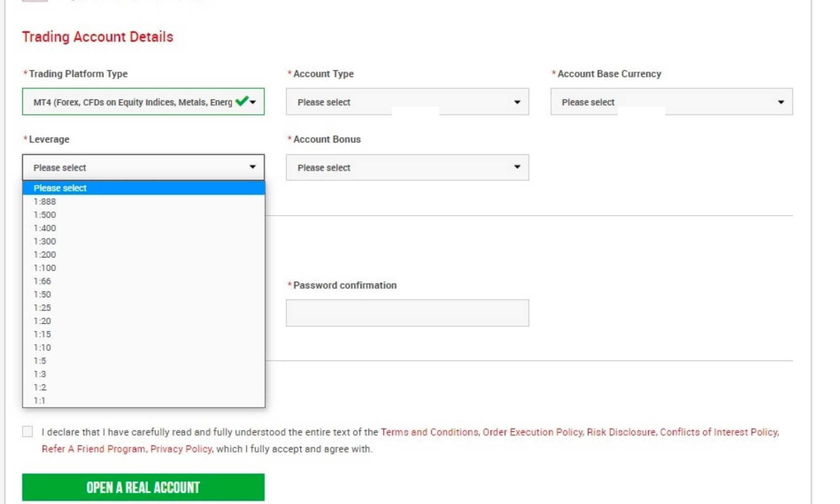Expand the Account Bonus dropdown
Image resolution: width=840 pixels, height=504 pixels.
click(x=407, y=167)
